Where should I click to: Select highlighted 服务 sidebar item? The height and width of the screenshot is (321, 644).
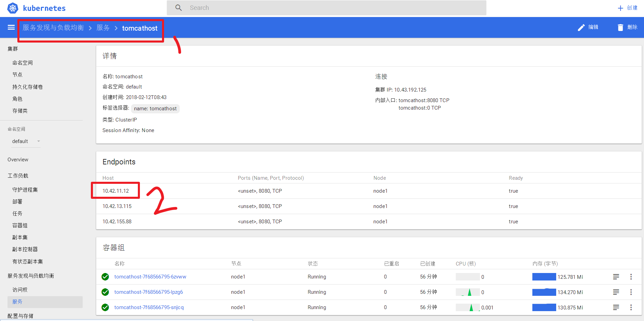click(45, 302)
